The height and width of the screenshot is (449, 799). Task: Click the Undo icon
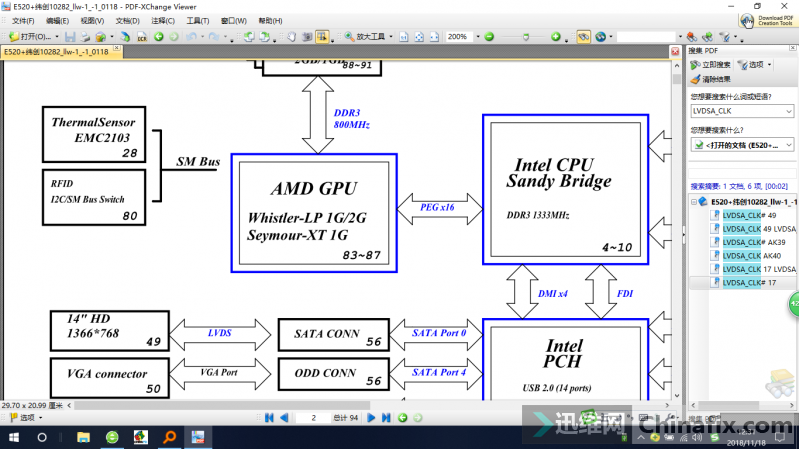click(x=192, y=37)
